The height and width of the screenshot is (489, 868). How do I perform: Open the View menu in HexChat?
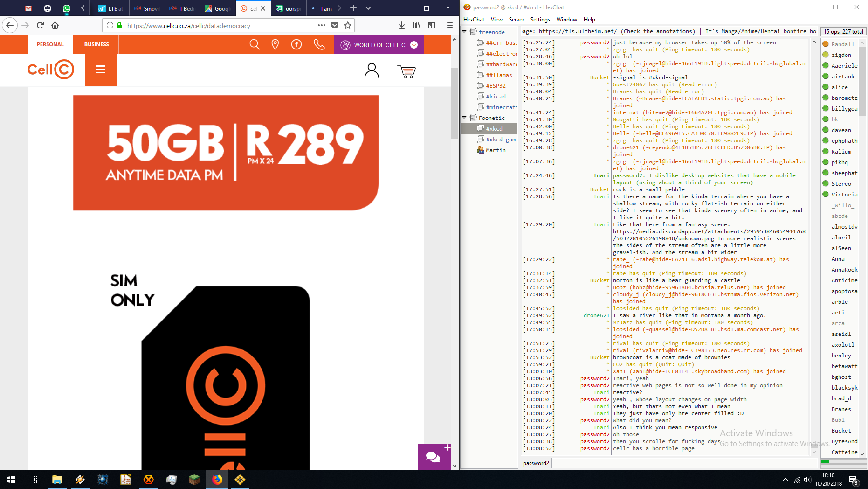pos(496,20)
